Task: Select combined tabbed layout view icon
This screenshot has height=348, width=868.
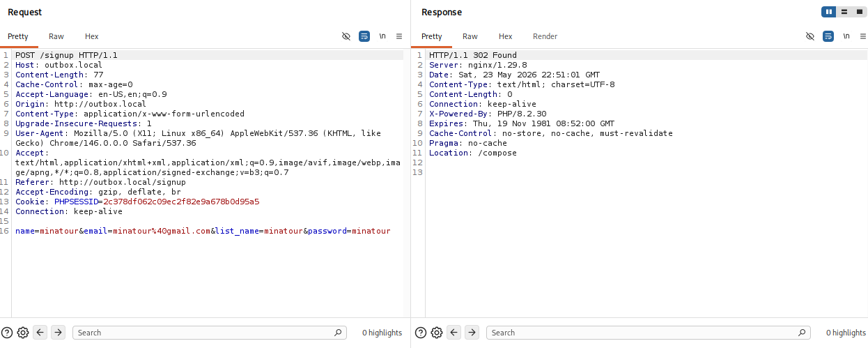Action: 859,12
